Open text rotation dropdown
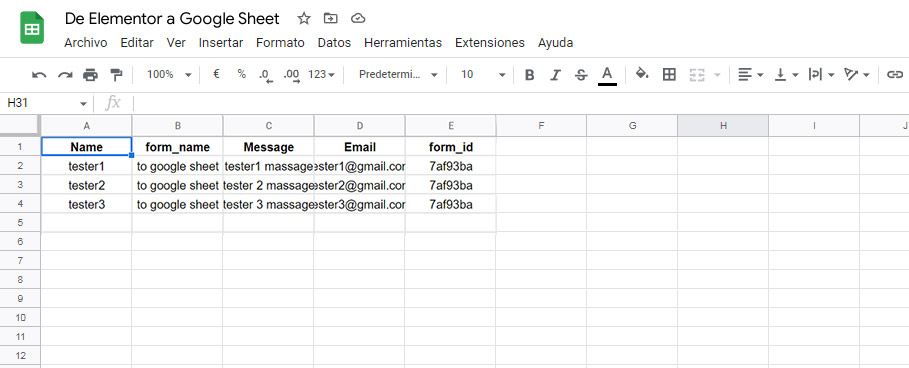The width and height of the screenshot is (909, 368). coord(857,75)
